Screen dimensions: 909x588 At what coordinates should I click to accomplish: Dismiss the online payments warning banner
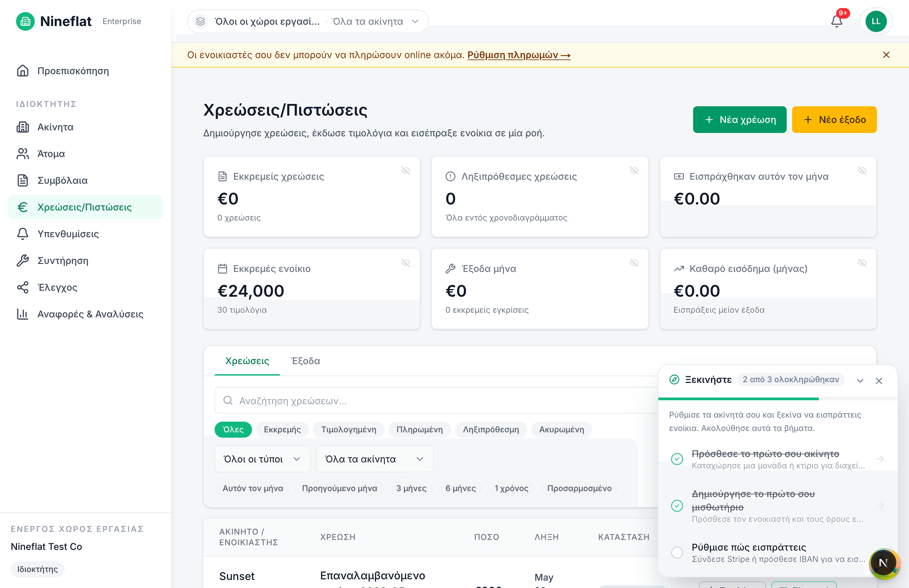point(886,55)
